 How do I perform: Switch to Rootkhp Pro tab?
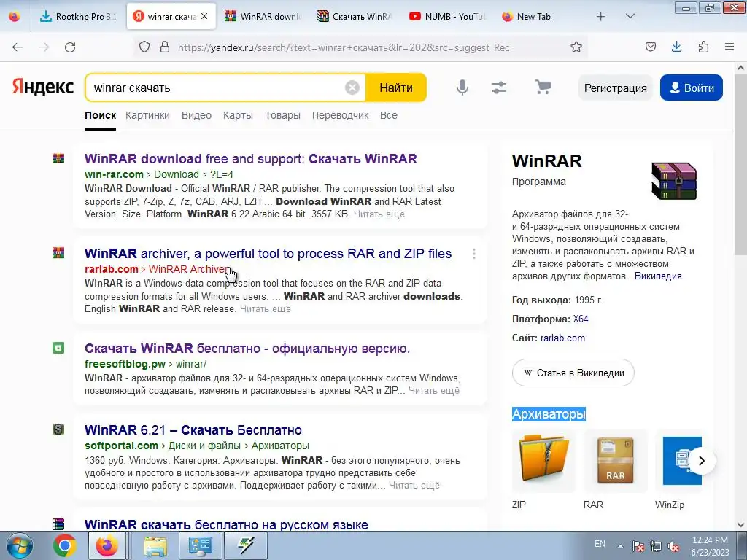pos(78,16)
